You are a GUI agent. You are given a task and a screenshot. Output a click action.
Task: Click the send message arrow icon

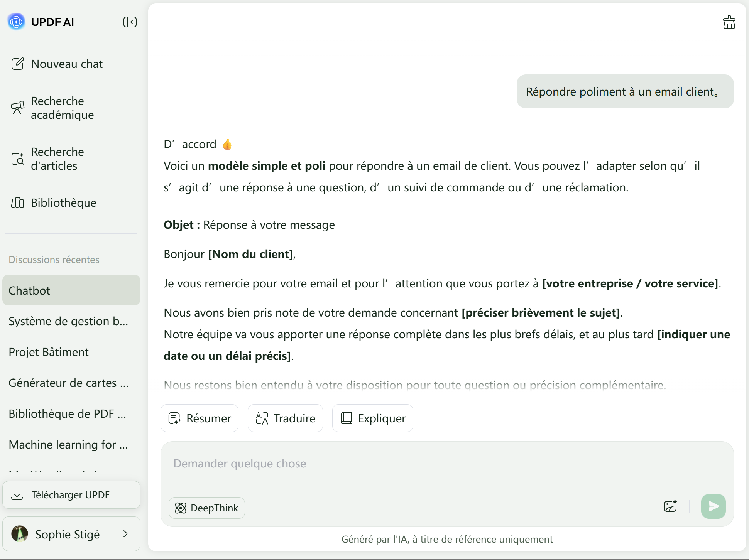coord(713,506)
